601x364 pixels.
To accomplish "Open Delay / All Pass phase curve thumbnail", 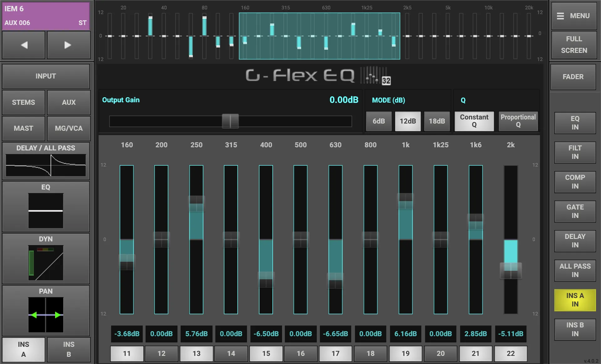I will [46, 165].
